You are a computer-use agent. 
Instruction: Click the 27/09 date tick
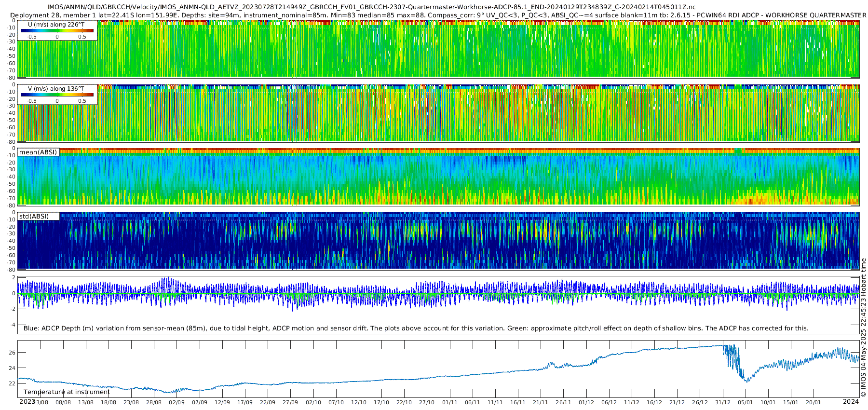pos(290,402)
